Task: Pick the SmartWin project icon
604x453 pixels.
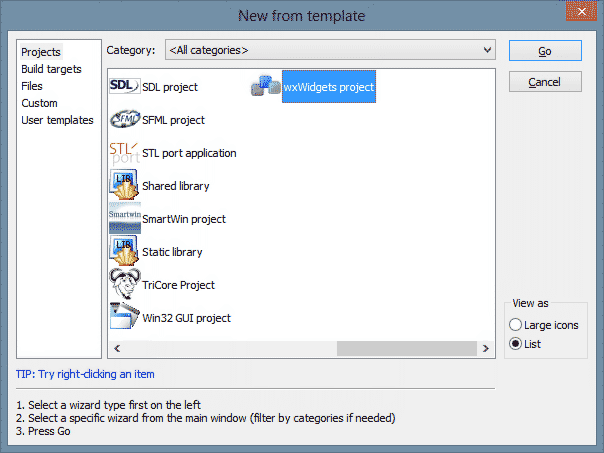Action: click(124, 219)
